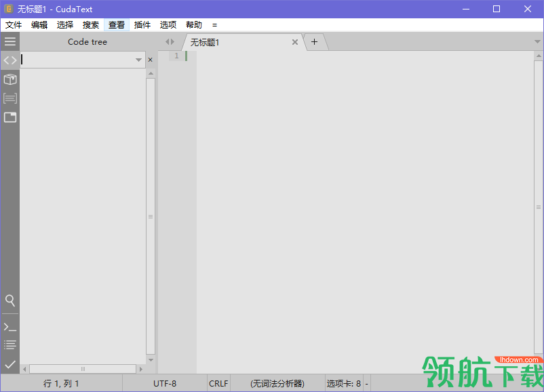Open the sidebar hamburger menu
The height and width of the screenshot is (392, 544).
(10, 41)
